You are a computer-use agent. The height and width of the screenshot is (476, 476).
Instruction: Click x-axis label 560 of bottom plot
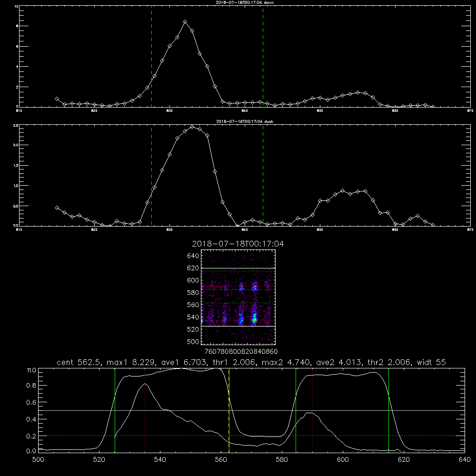(221, 460)
